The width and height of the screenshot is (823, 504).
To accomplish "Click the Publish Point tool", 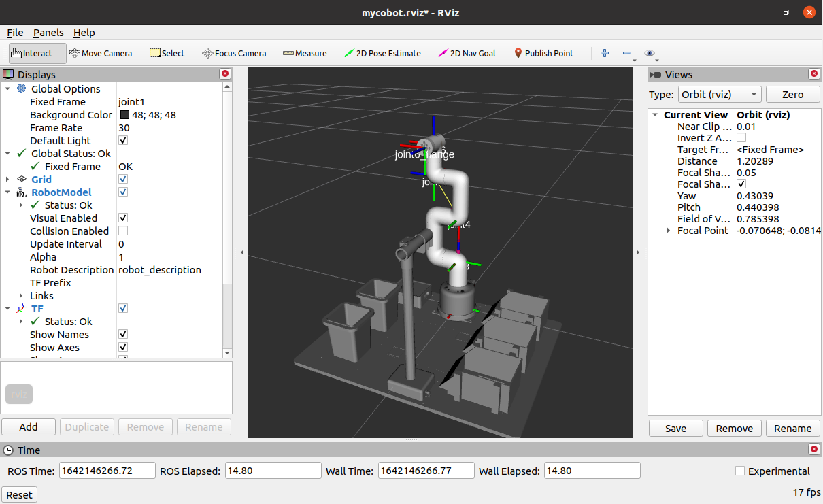I will click(543, 53).
